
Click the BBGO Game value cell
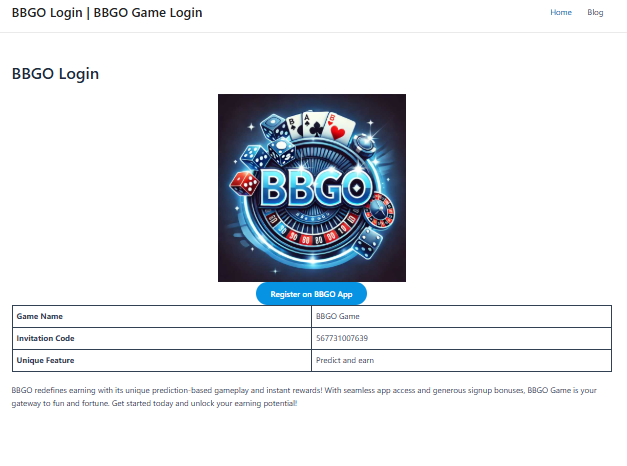coord(461,316)
